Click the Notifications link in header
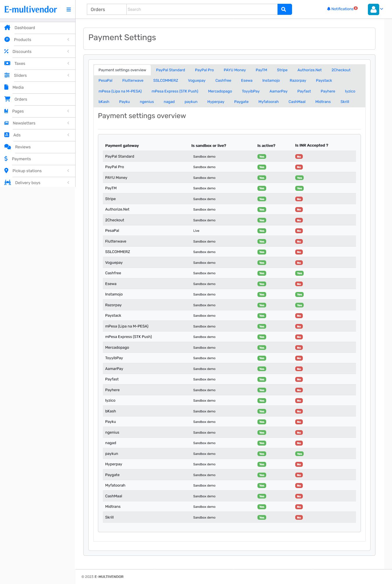The image size is (392, 584). (x=342, y=9)
